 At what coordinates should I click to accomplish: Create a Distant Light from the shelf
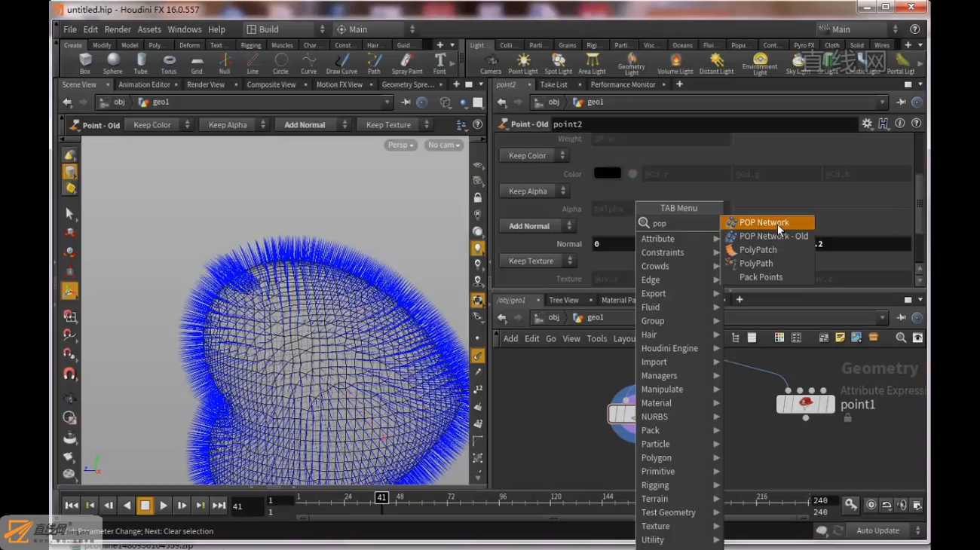[716, 63]
